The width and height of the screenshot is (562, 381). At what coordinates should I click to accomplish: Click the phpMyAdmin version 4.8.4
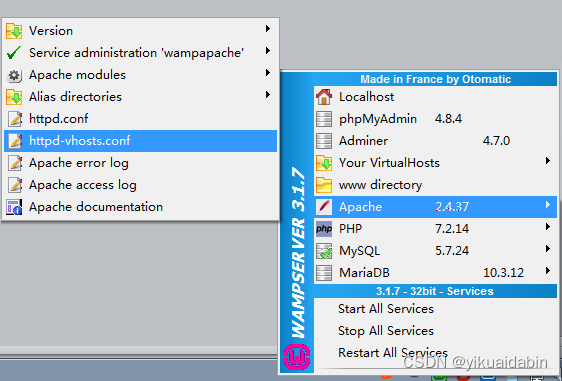(448, 119)
